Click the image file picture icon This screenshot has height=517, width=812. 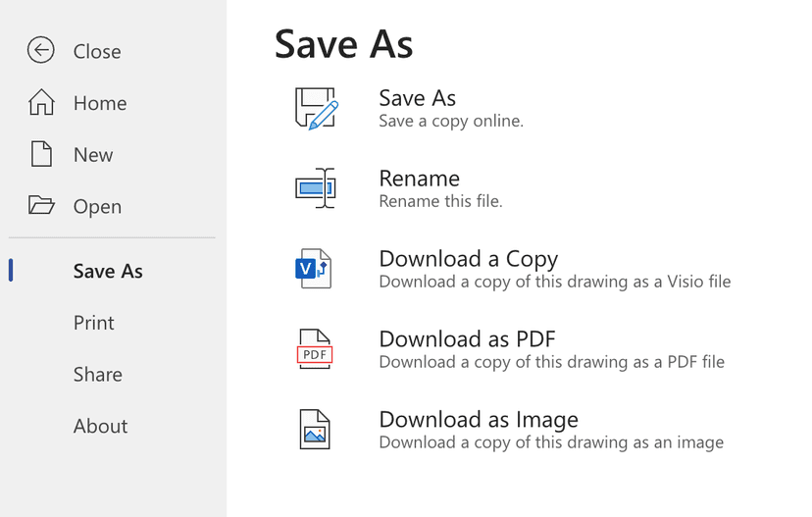pyautogui.click(x=315, y=429)
